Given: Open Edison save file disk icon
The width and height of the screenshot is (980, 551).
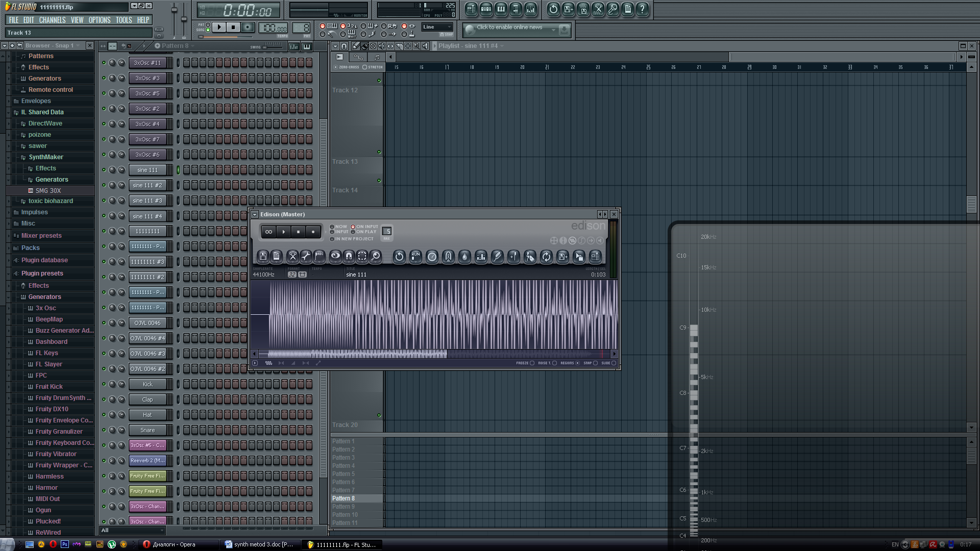Looking at the screenshot, I should tap(263, 257).
